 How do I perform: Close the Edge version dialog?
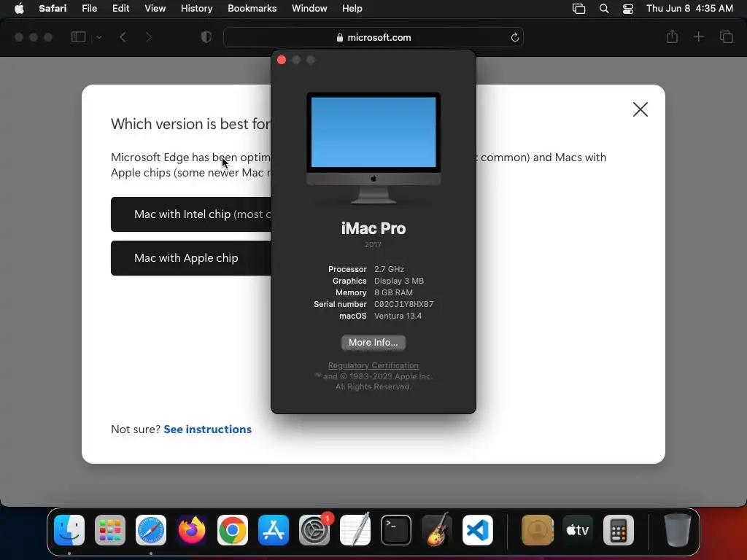coord(640,109)
